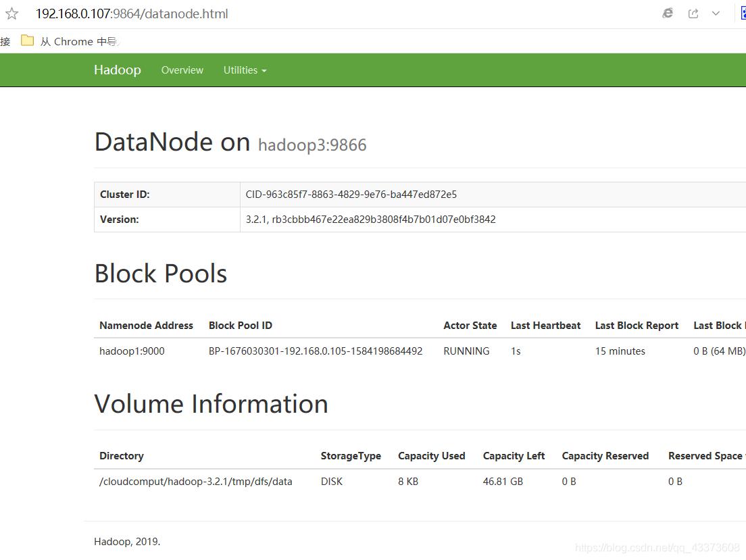The image size is (746, 560).
Task: Select the CID-963c85f7 cluster ID value
Action: click(x=351, y=195)
